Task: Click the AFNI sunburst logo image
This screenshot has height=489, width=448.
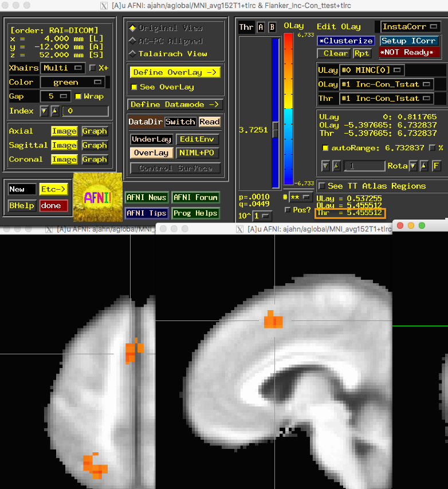Action: pos(98,197)
